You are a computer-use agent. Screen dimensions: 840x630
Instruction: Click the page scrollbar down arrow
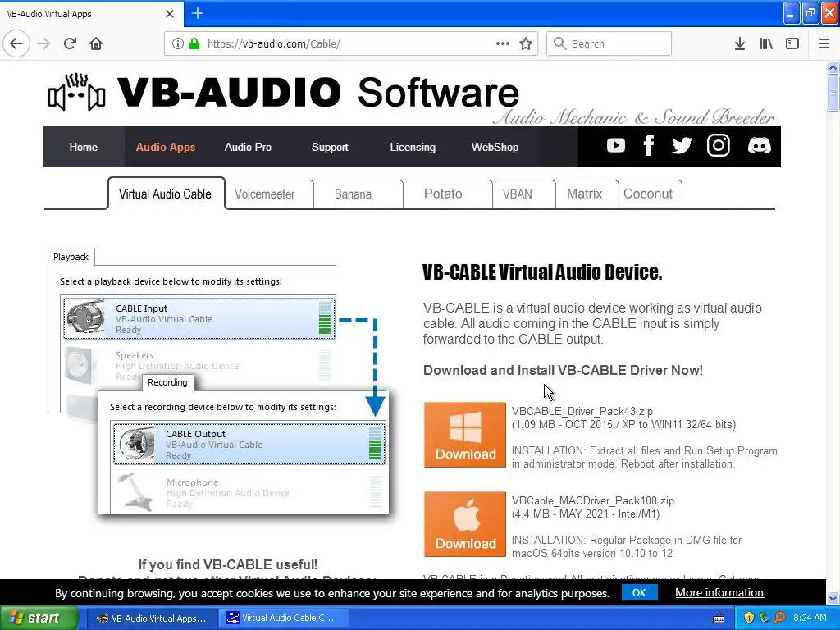(x=833, y=598)
